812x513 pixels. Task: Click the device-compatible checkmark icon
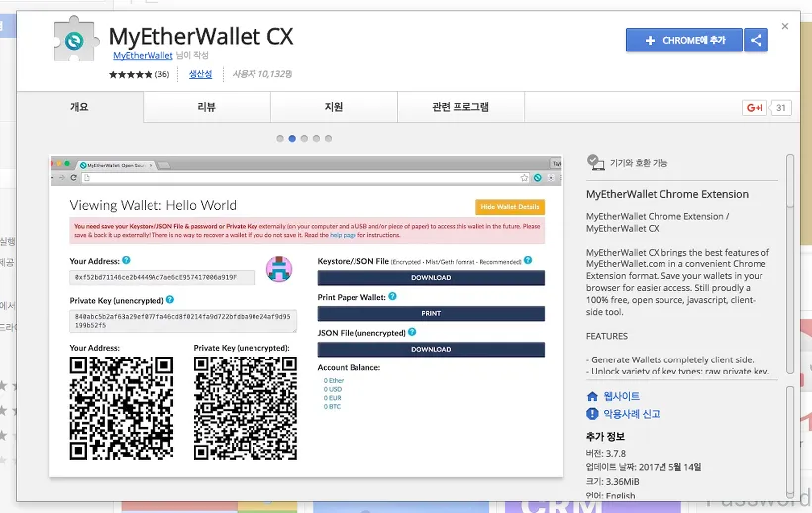click(x=595, y=162)
